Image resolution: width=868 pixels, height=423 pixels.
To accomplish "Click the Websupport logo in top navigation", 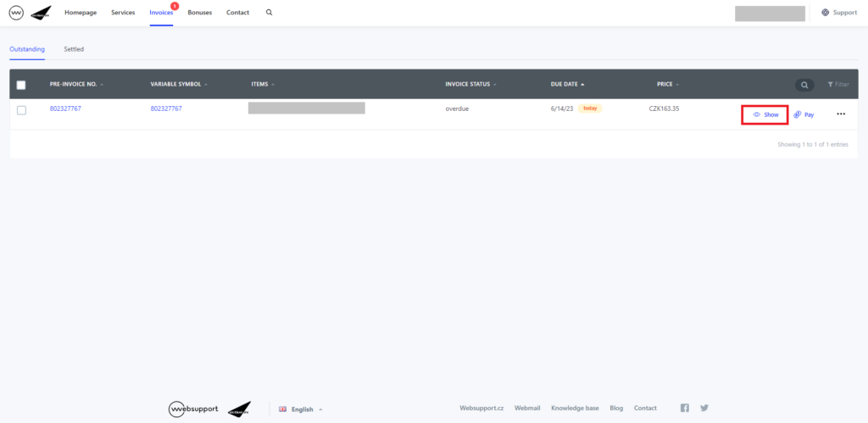I will click(16, 13).
